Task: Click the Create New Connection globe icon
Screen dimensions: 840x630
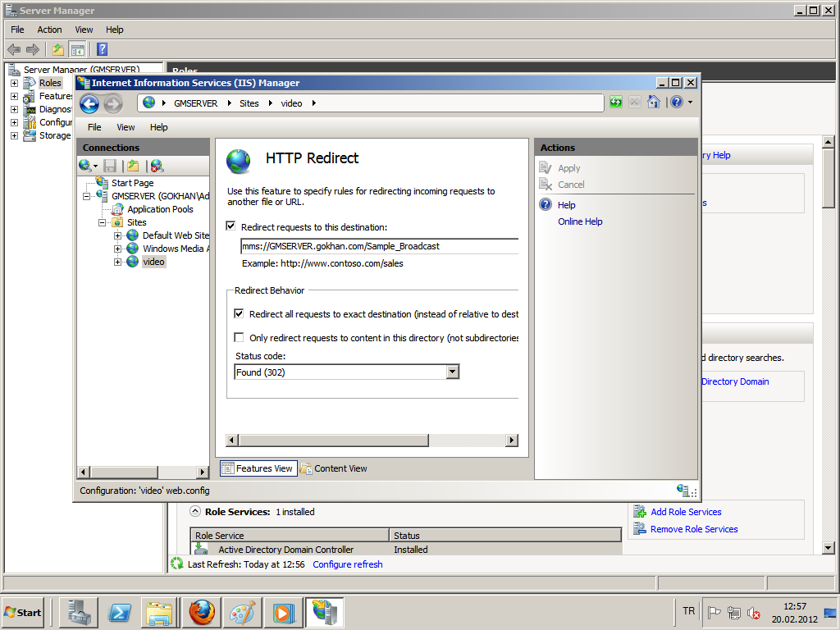Action: (x=85, y=166)
